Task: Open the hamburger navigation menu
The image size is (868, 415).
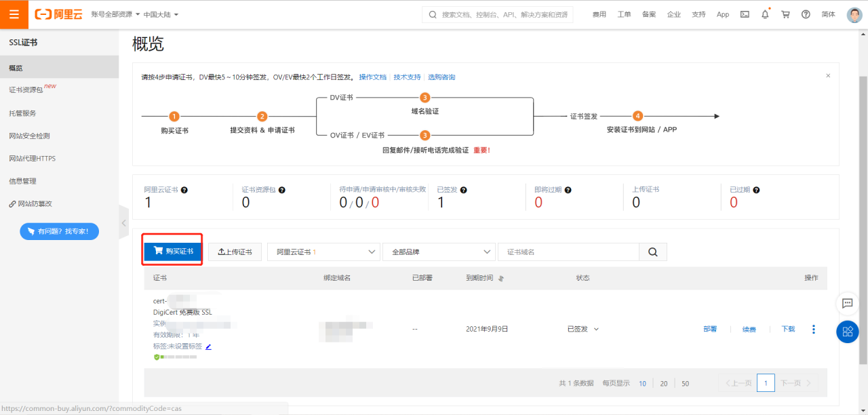Action: pyautogui.click(x=14, y=14)
